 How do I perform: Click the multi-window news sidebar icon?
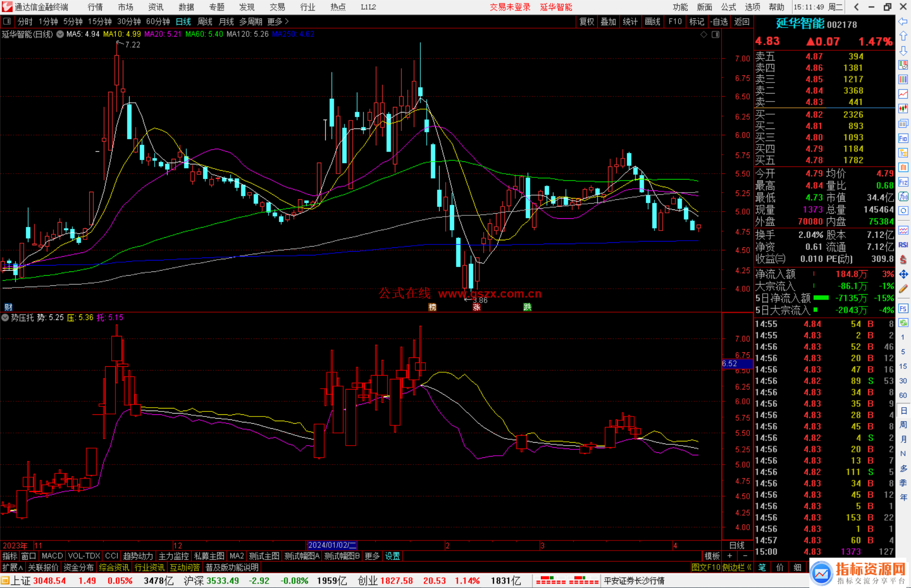903,124
